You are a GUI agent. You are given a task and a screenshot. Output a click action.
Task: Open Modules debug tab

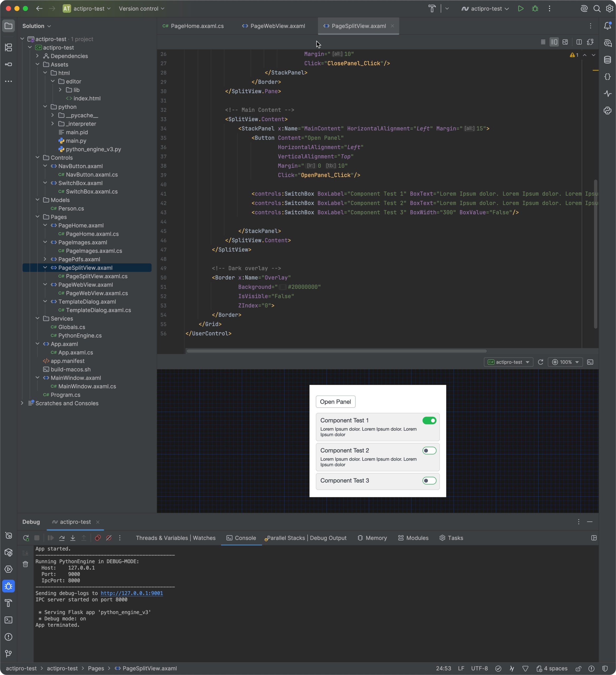[413, 538]
